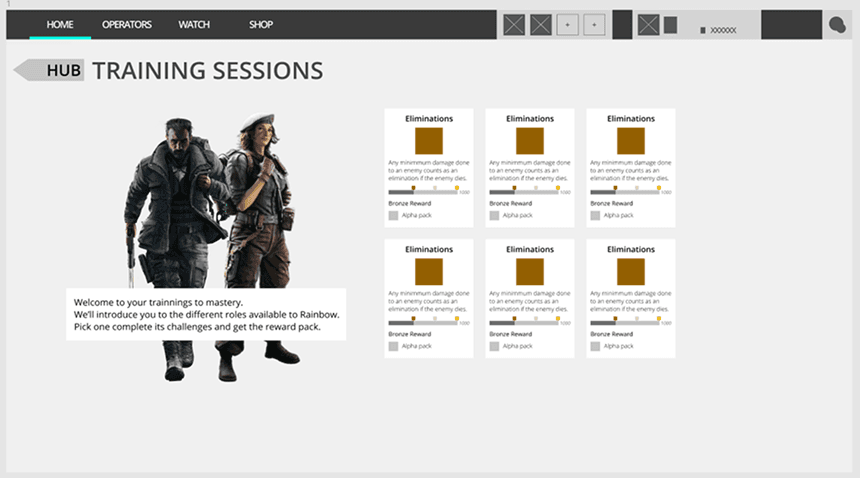Click the Eliminations title of the bottom-left card

[x=429, y=249]
